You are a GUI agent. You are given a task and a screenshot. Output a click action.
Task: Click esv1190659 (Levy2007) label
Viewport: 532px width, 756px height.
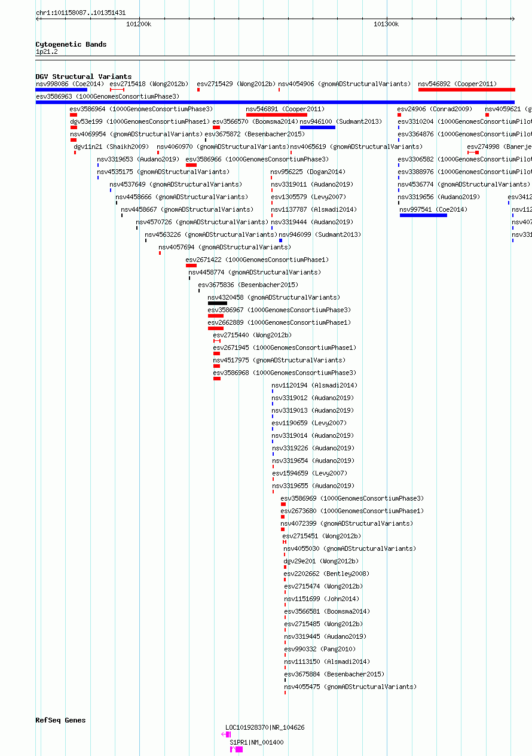(309, 423)
